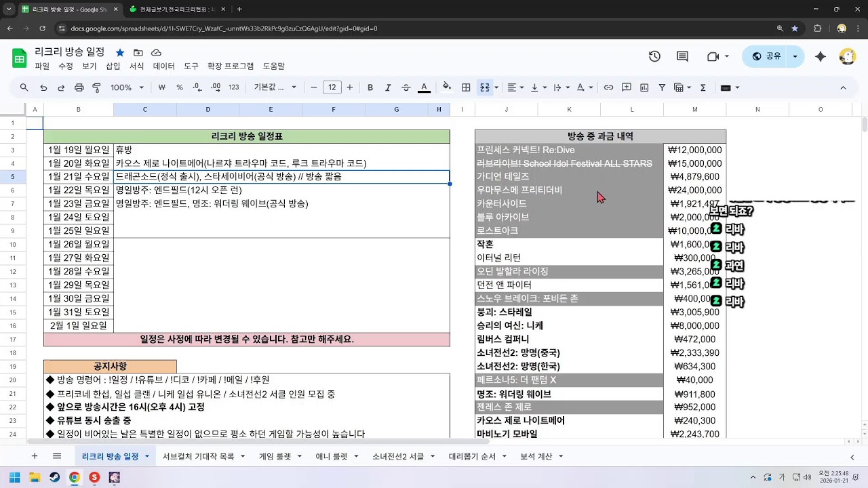The height and width of the screenshot is (488, 868).
Task: Open more number formats (123)
Action: click(234, 87)
